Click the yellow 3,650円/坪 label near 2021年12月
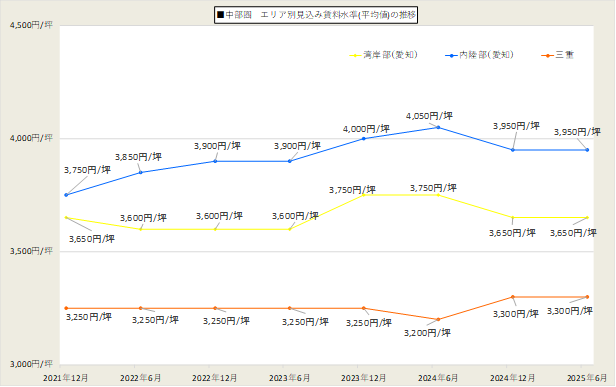 [92, 239]
